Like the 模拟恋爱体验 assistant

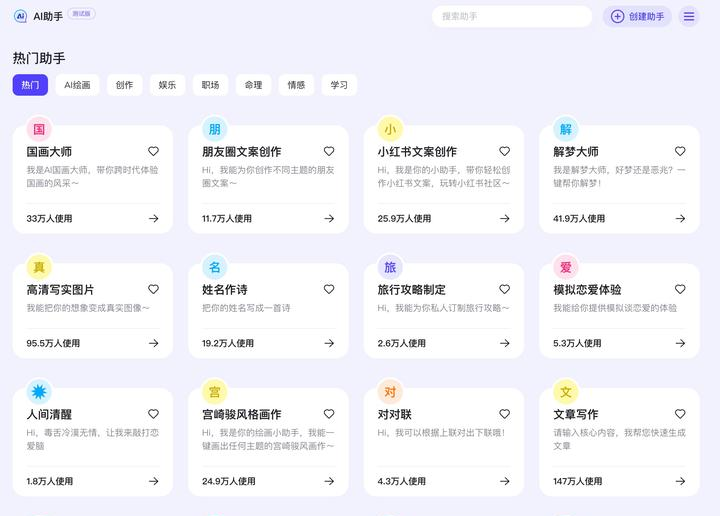pyautogui.click(x=680, y=289)
